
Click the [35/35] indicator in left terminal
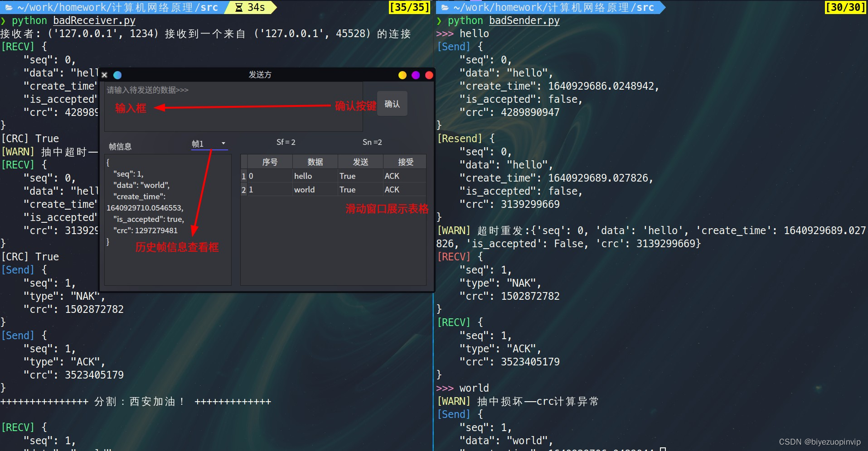click(x=409, y=7)
